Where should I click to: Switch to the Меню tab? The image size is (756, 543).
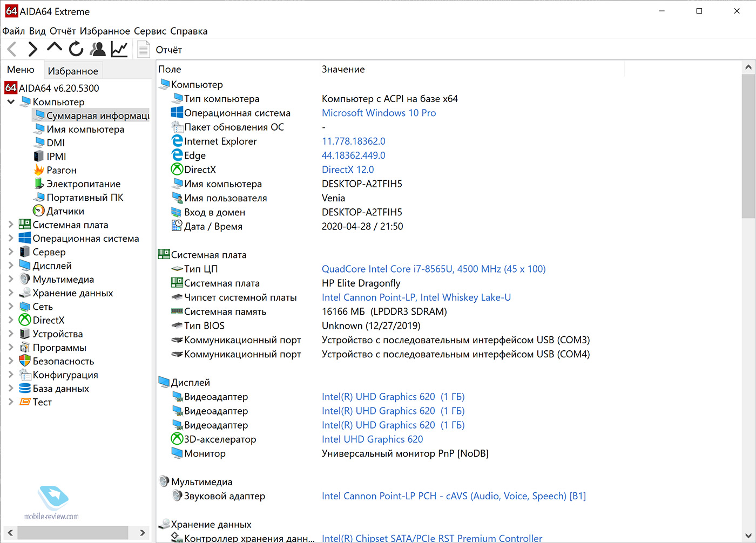pyautogui.click(x=21, y=70)
